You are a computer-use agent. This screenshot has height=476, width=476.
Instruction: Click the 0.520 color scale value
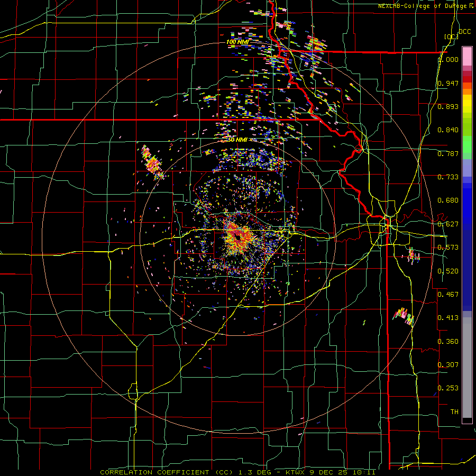click(448, 271)
